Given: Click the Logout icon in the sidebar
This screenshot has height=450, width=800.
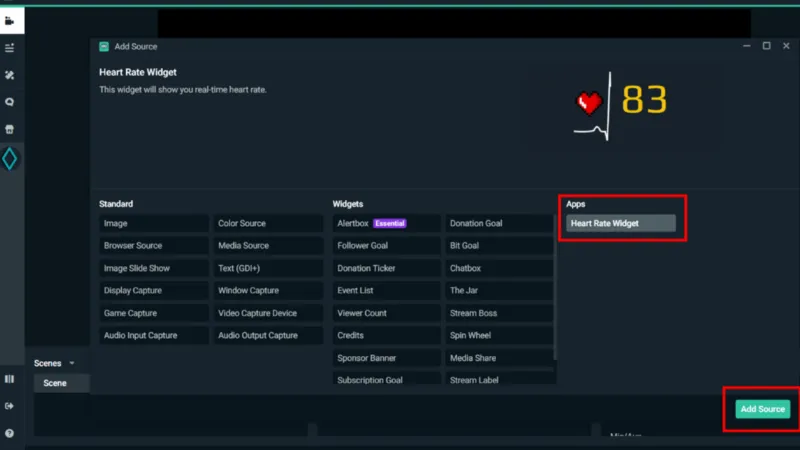Looking at the screenshot, I should point(9,406).
